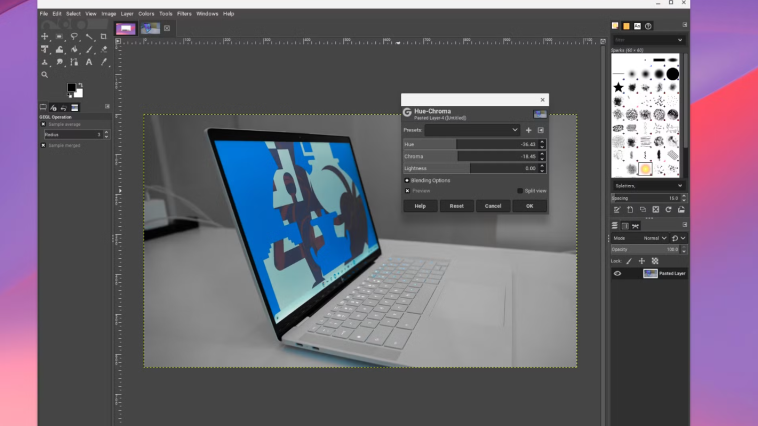Open the Filters menu

184,14
